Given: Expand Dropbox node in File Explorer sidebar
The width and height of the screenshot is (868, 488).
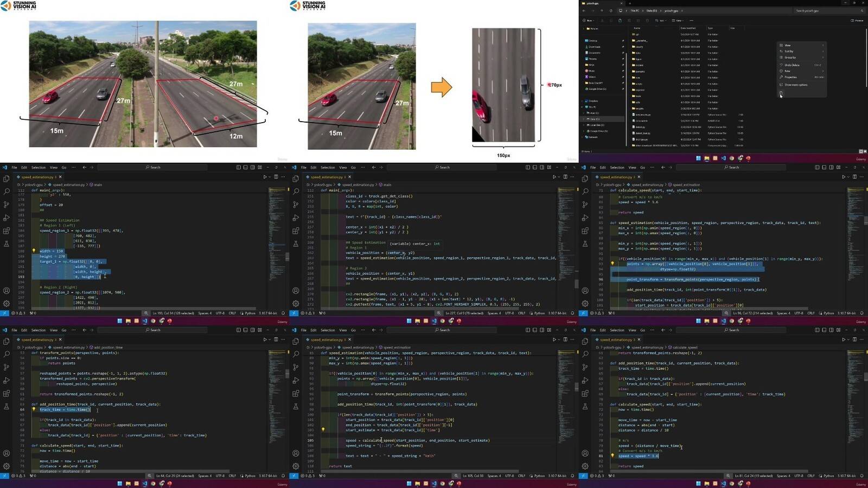Looking at the screenshot, I should click(582, 101).
